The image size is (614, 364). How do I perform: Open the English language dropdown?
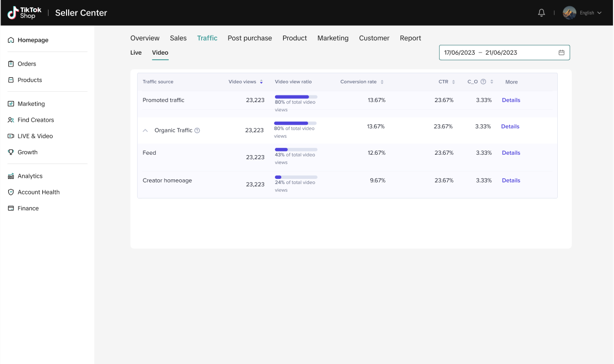tap(590, 13)
